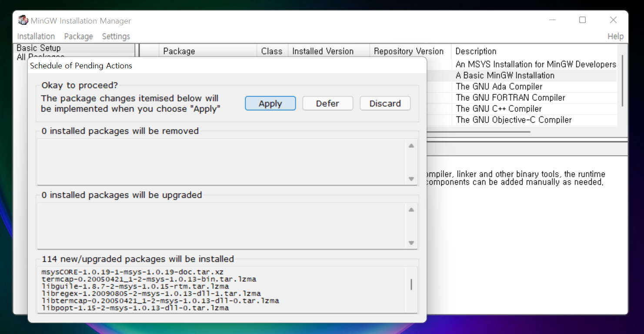Click scrollbar thumb in new packages list

tap(411, 285)
